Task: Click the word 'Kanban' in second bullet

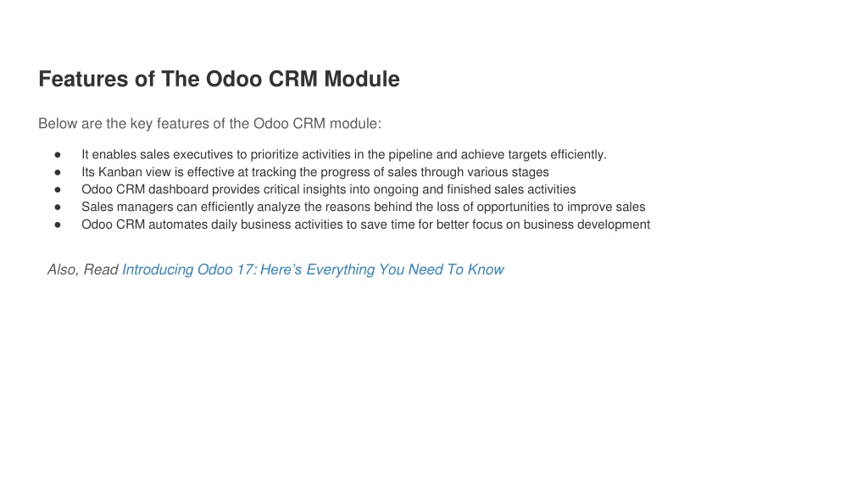Action: [x=120, y=172]
